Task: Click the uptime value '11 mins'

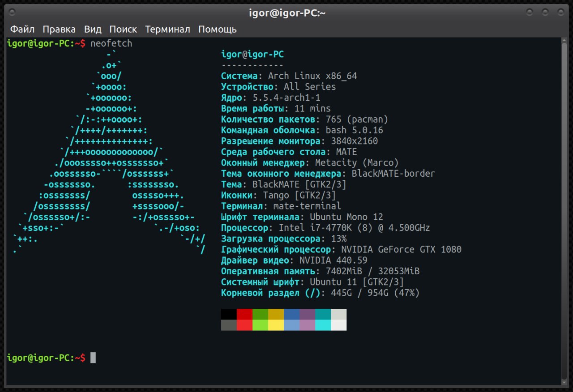Action: coord(312,108)
